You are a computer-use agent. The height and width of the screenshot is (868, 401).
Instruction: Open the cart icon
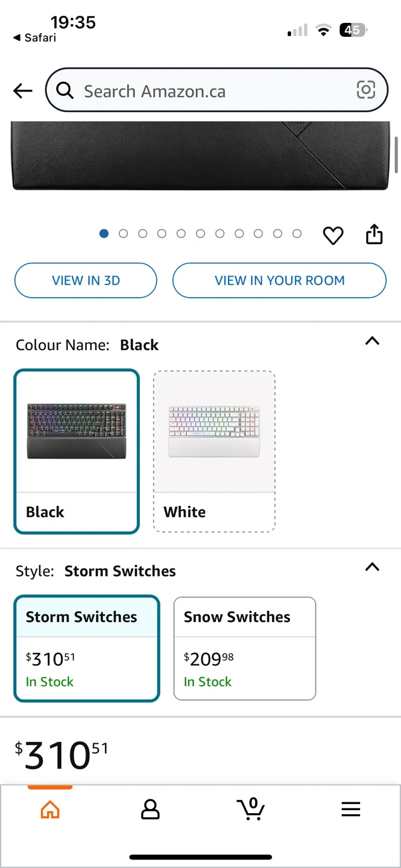250,809
